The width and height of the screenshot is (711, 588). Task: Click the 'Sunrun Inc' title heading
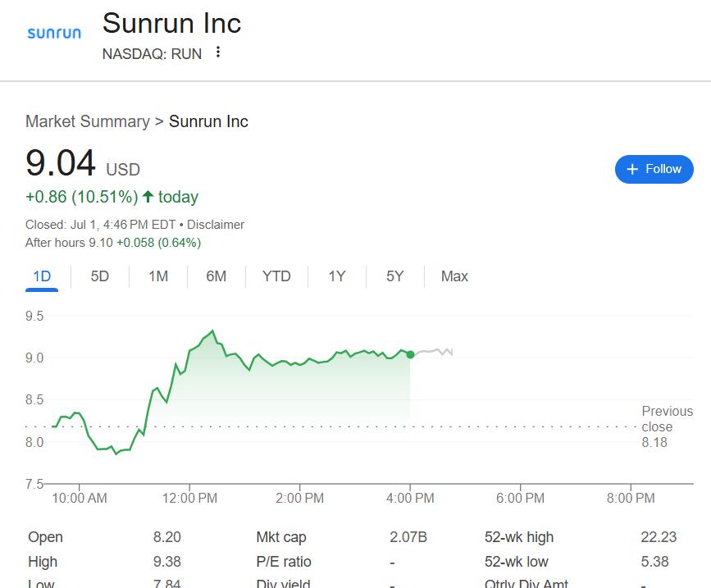[172, 23]
